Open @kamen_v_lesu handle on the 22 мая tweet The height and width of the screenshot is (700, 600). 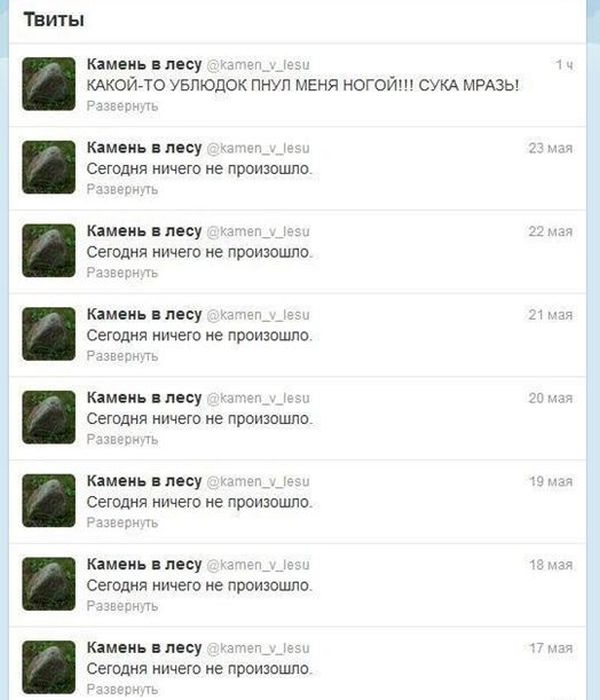click(258, 232)
